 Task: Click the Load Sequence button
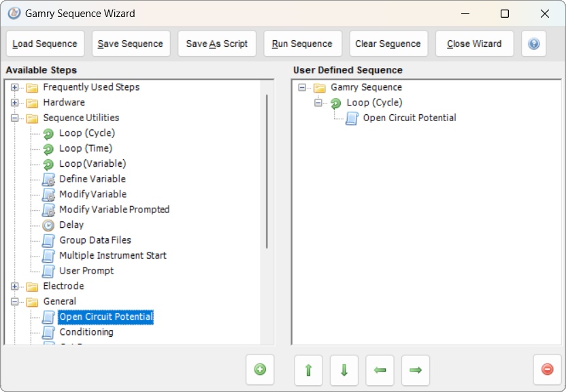click(45, 44)
